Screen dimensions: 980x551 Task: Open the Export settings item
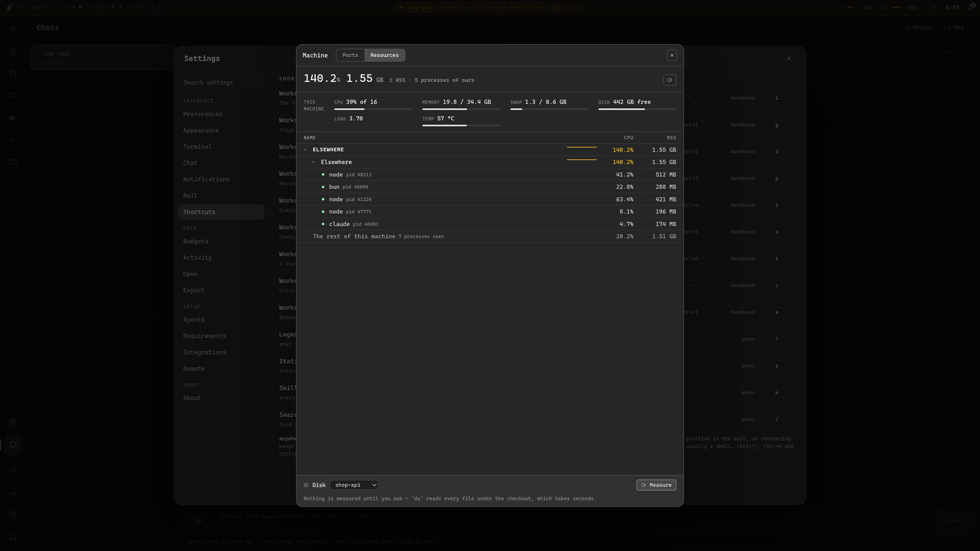tap(221, 291)
